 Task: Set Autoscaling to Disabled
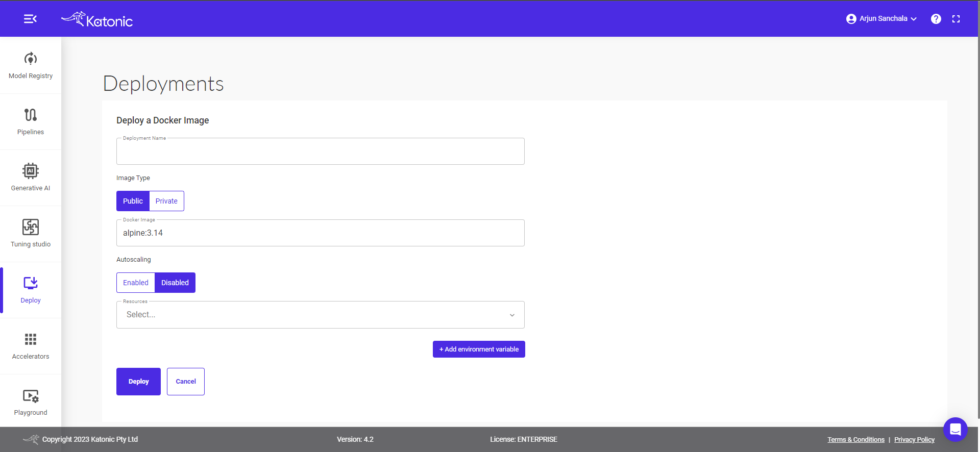(x=175, y=283)
